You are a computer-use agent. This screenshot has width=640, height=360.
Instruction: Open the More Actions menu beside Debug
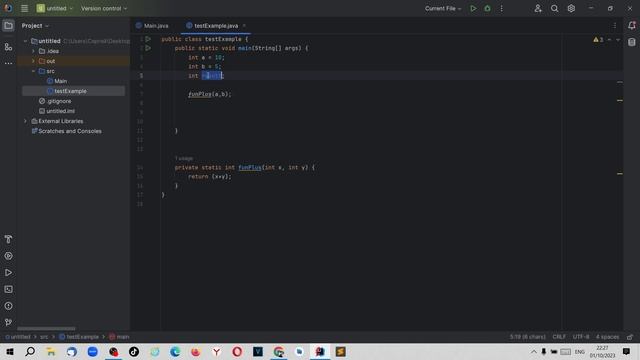coord(502,8)
